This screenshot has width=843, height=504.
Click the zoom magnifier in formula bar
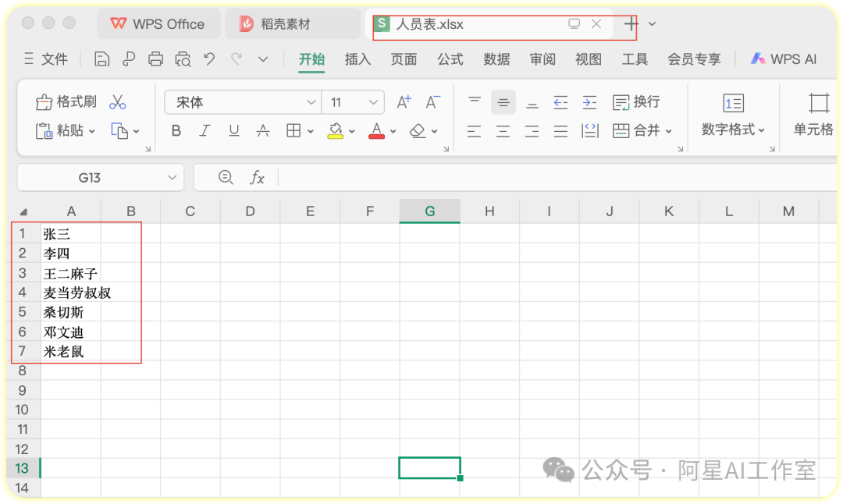(x=226, y=177)
